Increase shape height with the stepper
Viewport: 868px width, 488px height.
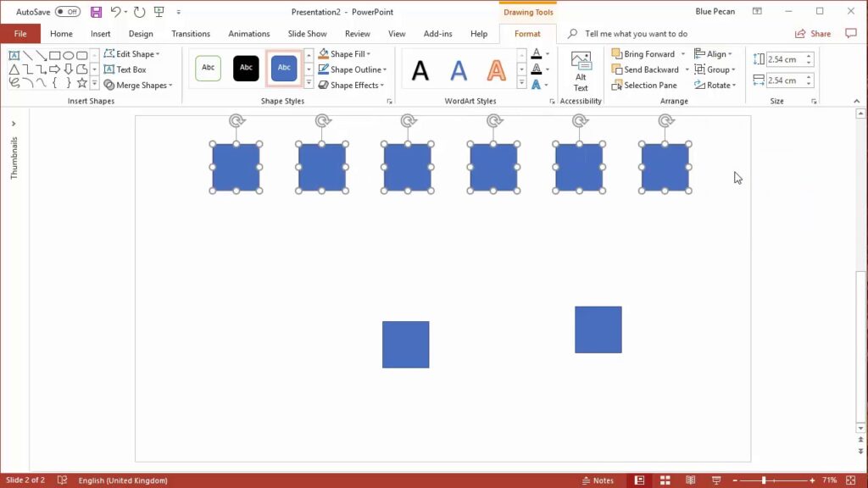pos(808,55)
